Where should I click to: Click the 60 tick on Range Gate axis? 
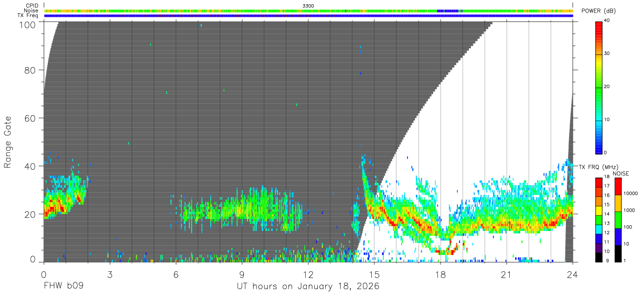click(30, 118)
